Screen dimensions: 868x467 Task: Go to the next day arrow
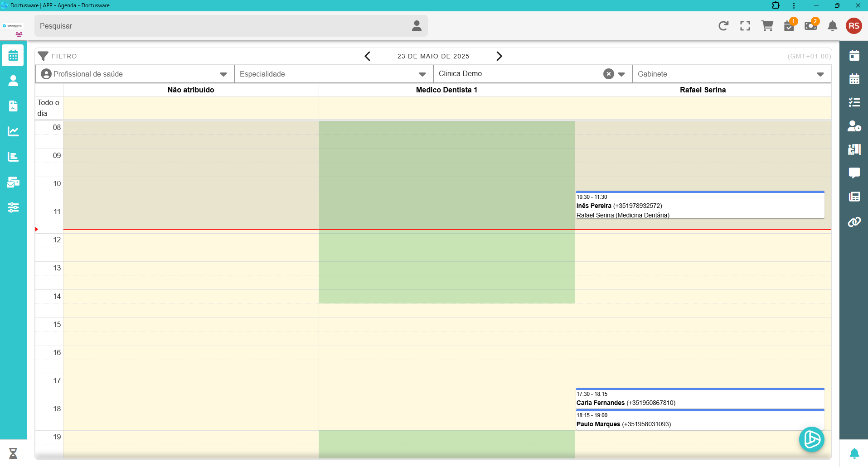(499, 56)
